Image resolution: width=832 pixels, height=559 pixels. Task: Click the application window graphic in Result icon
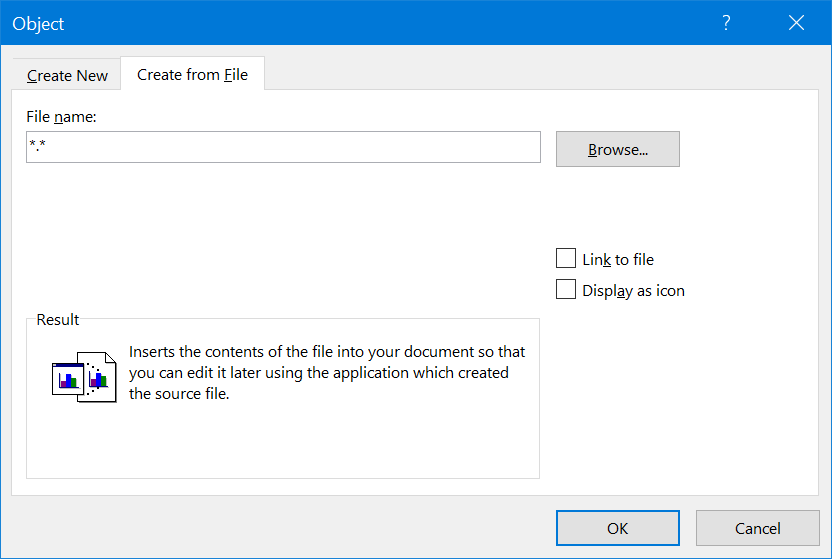[66, 379]
